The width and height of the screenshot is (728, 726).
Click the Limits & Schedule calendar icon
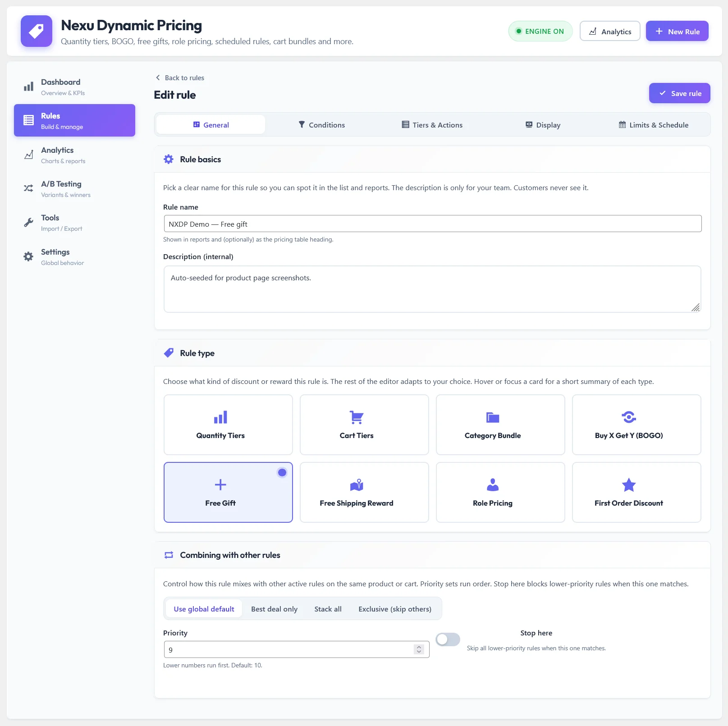pos(622,124)
